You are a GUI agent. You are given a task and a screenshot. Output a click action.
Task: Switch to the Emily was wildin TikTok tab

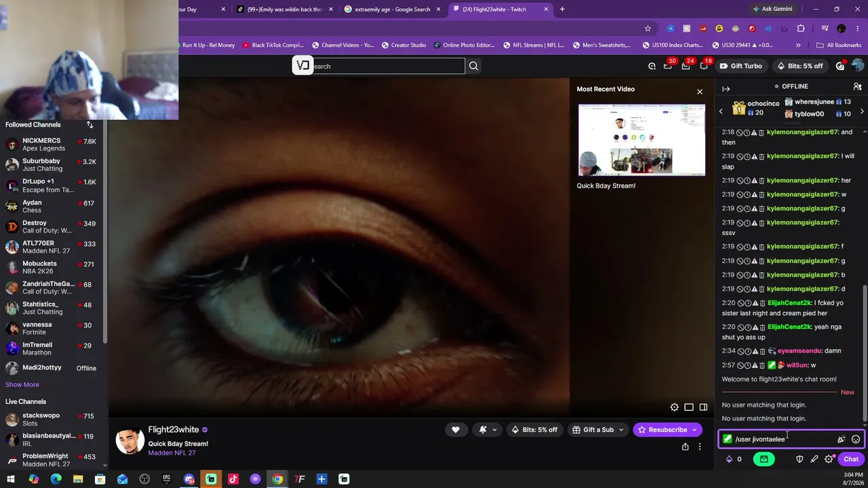[x=285, y=9]
